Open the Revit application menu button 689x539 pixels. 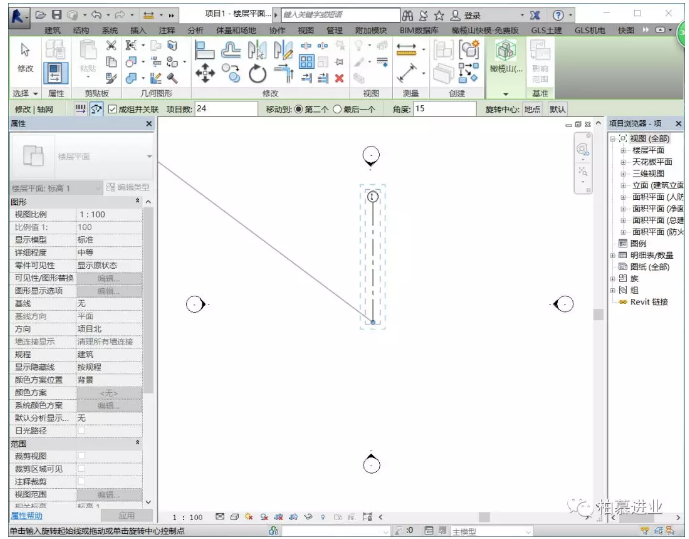(x=18, y=16)
